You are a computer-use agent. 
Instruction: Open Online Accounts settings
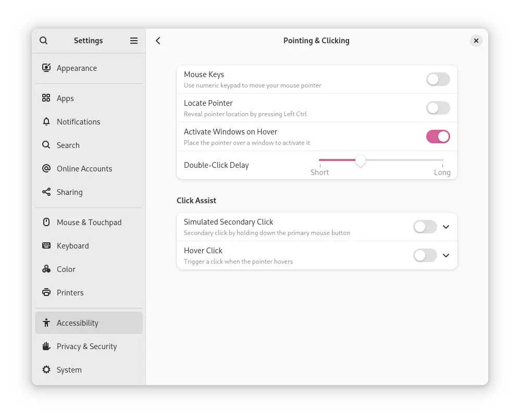pos(84,169)
